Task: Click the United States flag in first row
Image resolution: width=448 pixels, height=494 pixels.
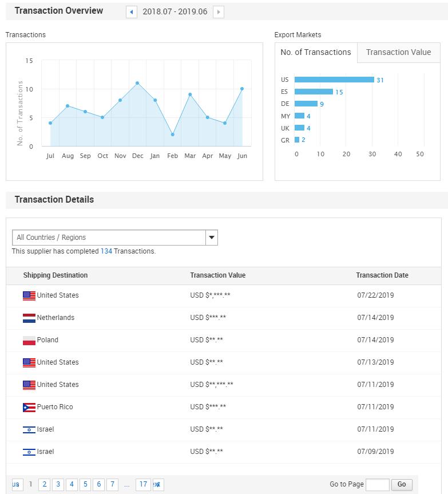Action: point(29,296)
